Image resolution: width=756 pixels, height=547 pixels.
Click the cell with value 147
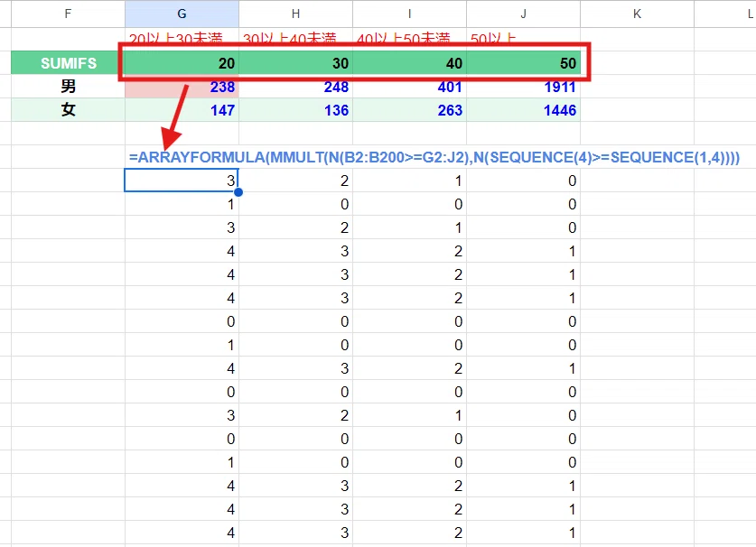[x=182, y=110]
